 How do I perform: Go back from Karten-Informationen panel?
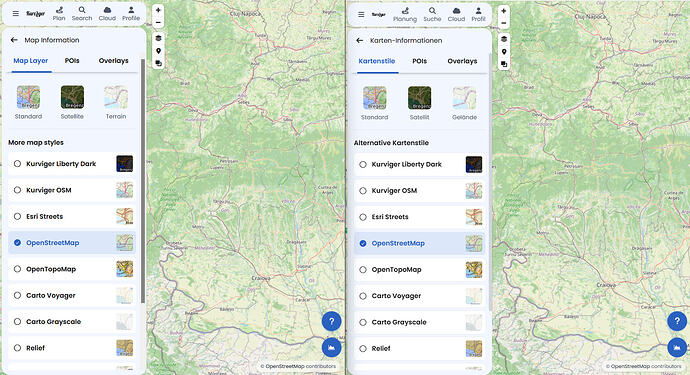pyautogui.click(x=360, y=40)
